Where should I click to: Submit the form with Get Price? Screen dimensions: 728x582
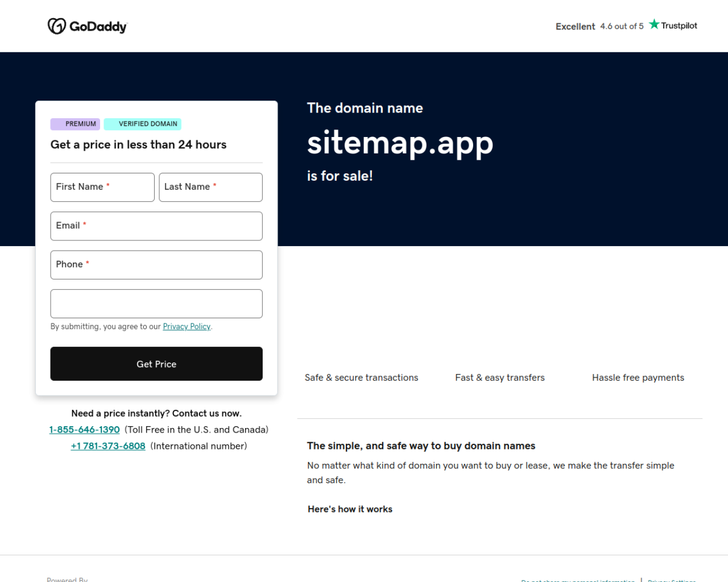coord(156,364)
